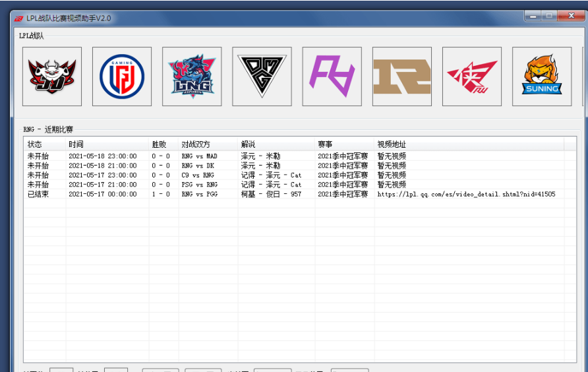This screenshot has width=588, height=372.
Task: Click 2021季中冠军赛 in the PGG row
Action: coord(343,194)
